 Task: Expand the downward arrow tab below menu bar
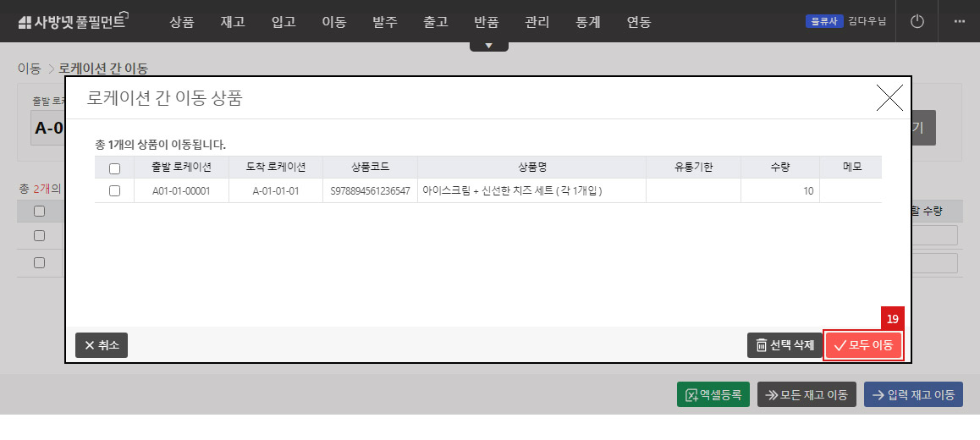click(x=489, y=47)
